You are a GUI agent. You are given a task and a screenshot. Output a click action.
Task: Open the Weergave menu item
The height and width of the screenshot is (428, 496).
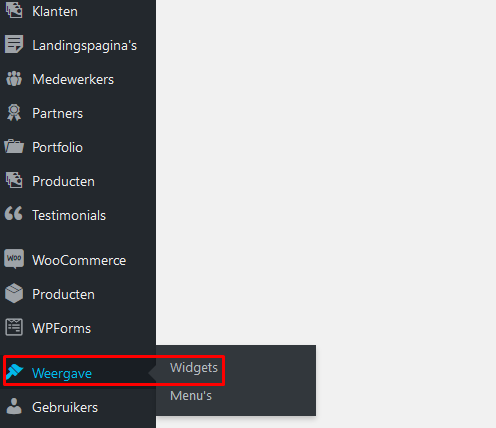click(x=62, y=373)
